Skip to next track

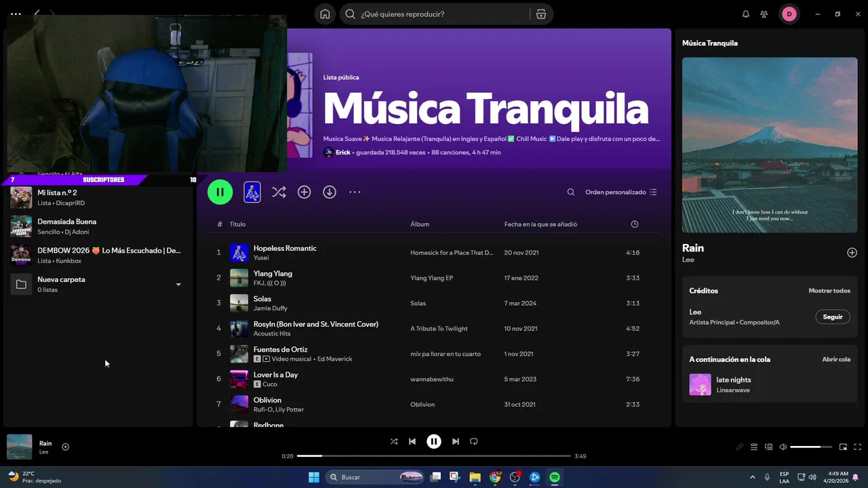(456, 441)
